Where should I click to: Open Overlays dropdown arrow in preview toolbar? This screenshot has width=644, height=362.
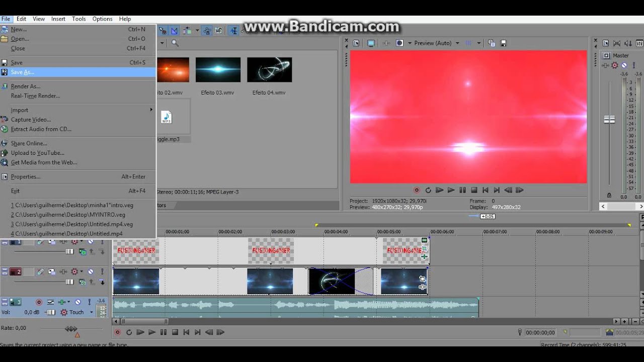click(x=478, y=43)
